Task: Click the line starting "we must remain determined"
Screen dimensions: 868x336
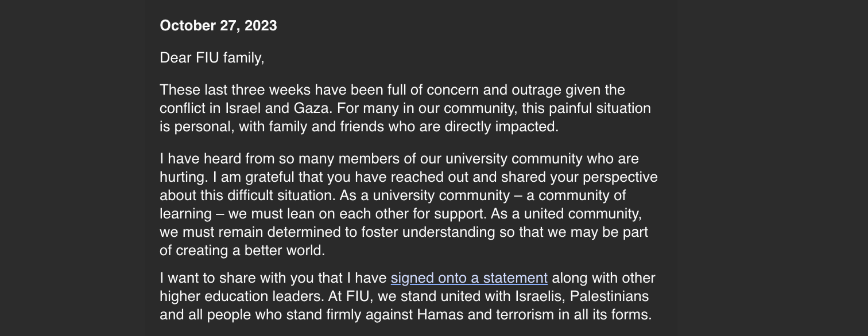Action: point(404,232)
